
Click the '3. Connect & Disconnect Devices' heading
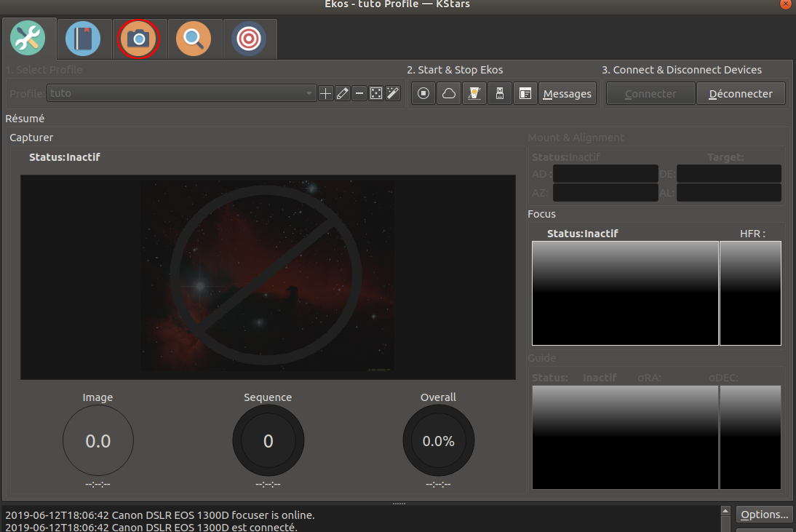(682, 70)
